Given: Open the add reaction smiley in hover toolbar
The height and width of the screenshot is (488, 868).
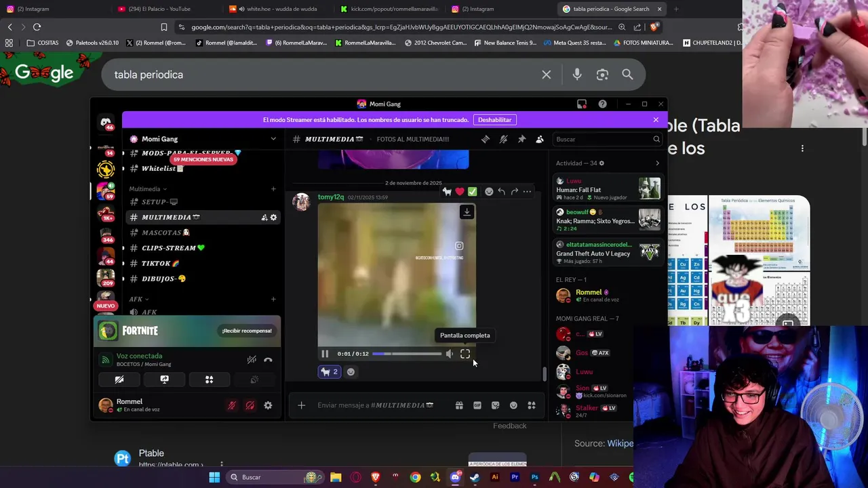Looking at the screenshot, I should point(489,192).
